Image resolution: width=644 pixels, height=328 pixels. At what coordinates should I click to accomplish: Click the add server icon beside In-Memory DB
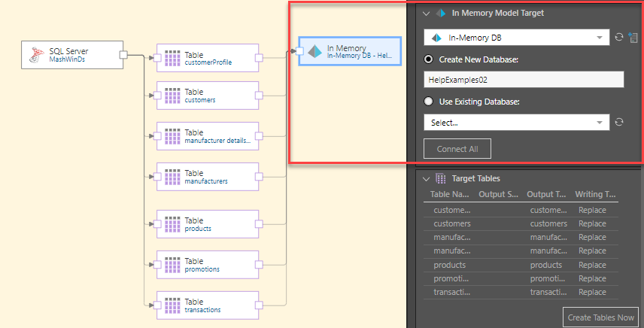(x=633, y=37)
